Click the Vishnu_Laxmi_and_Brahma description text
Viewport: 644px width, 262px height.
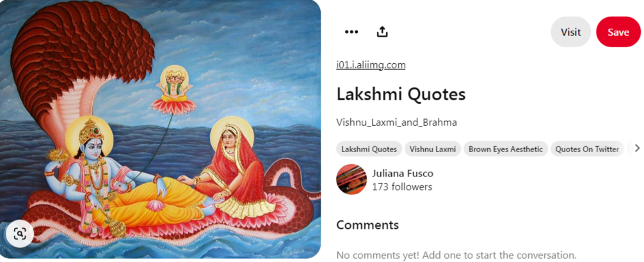(397, 123)
